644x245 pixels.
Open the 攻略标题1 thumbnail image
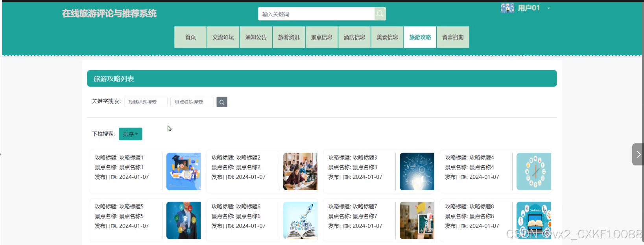pyautogui.click(x=184, y=171)
